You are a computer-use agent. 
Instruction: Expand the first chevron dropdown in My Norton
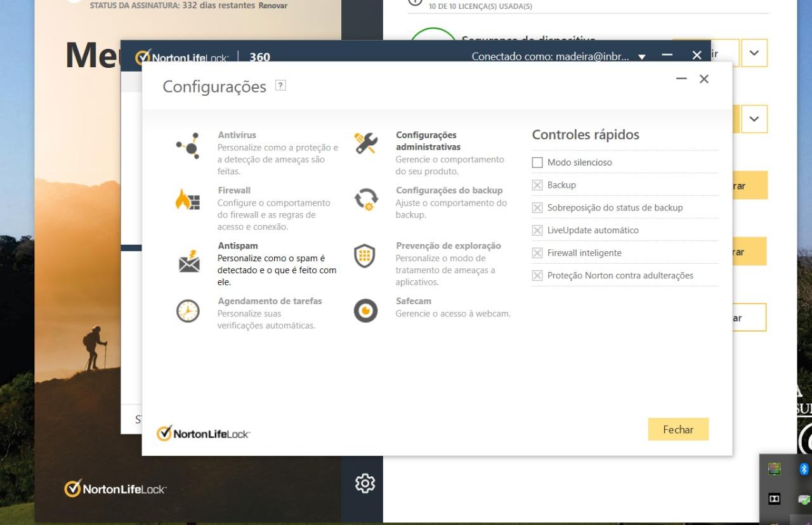754,53
